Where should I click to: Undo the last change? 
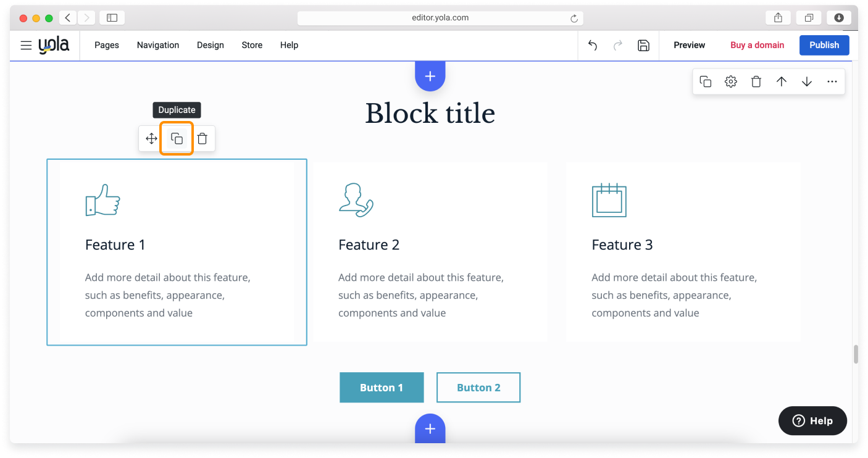click(592, 45)
